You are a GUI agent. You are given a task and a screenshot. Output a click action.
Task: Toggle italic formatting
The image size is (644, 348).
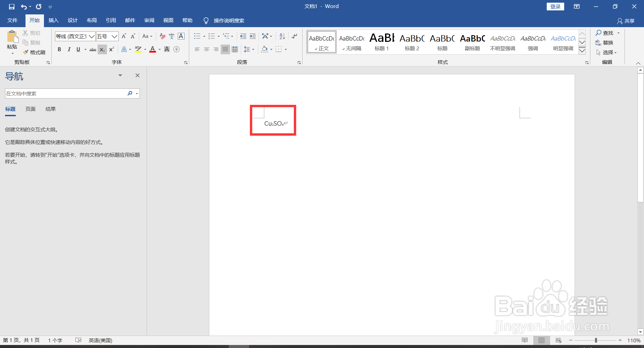pos(69,49)
